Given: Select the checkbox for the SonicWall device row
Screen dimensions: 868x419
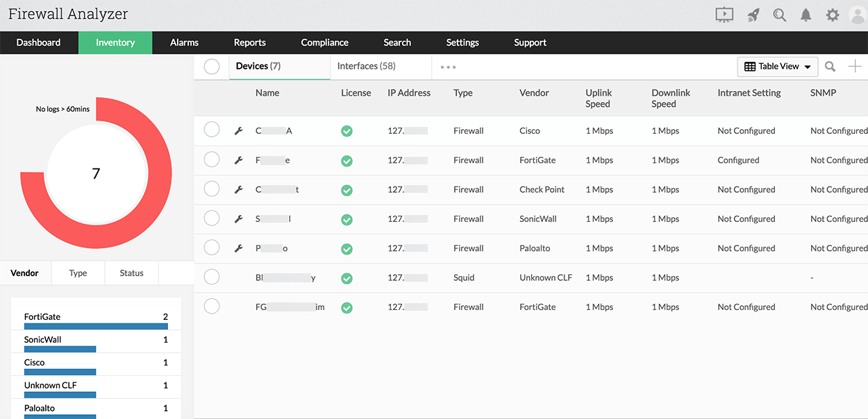Looking at the screenshot, I should click(212, 218).
